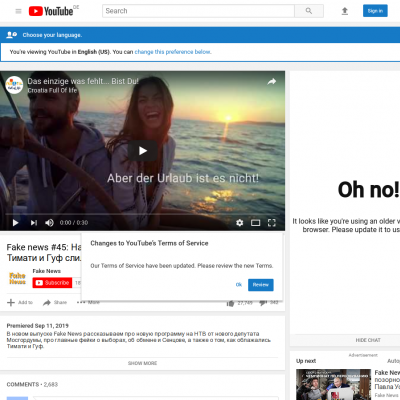Start video with the center play button
This screenshot has width=400, height=400.
pos(143,151)
